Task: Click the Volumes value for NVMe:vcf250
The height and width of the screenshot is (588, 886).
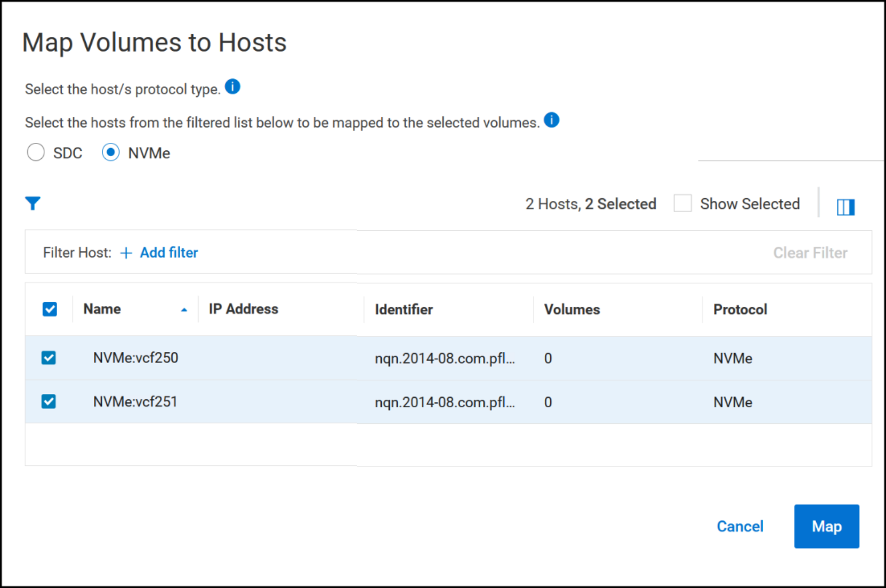Action: coord(548,358)
